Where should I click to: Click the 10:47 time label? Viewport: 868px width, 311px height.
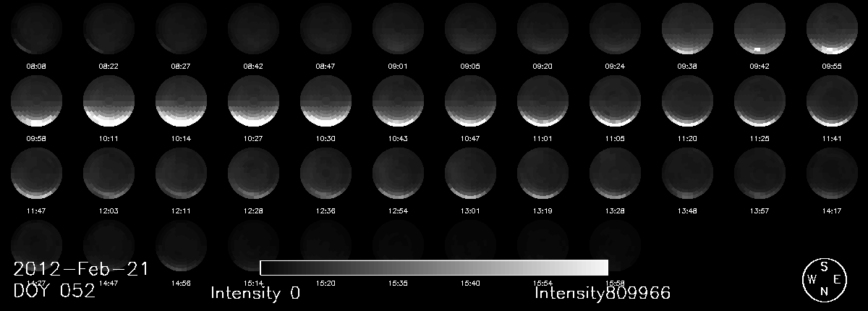pyautogui.click(x=470, y=137)
